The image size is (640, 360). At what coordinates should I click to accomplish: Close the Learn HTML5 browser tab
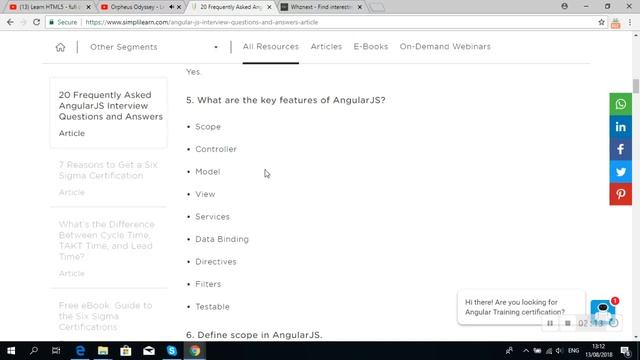click(x=88, y=7)
